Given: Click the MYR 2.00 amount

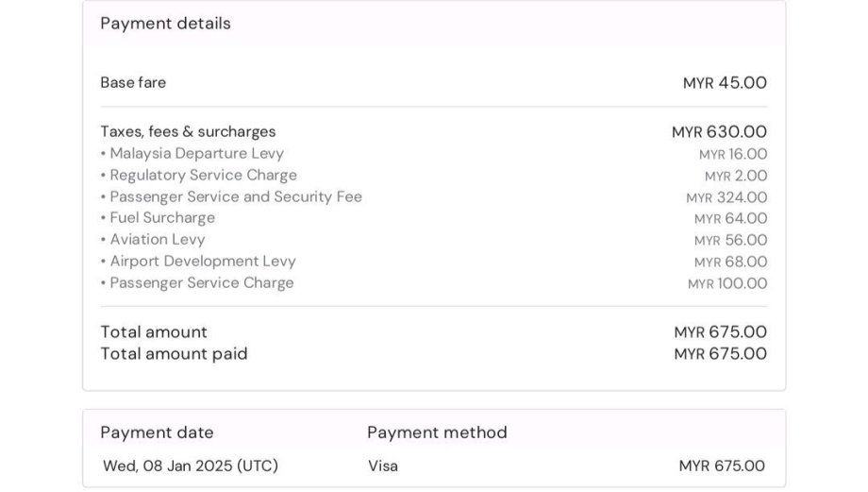Looking at the screenshot, I should click(736, 176).
